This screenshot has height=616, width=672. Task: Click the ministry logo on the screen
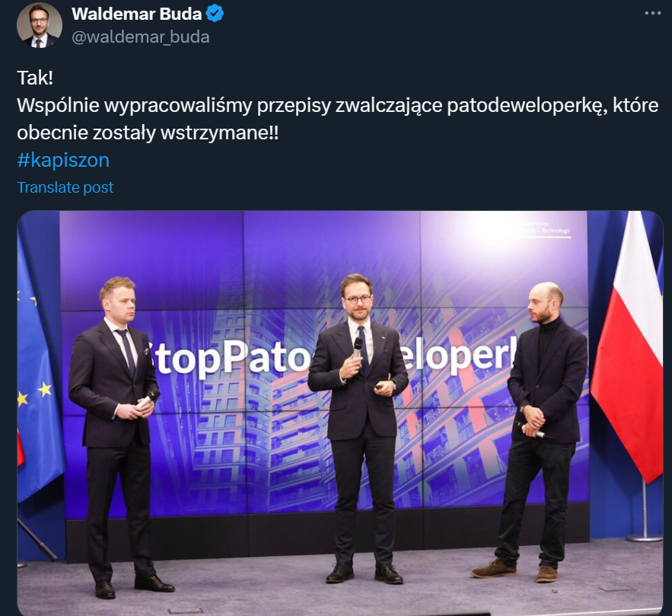pos(543,228)
